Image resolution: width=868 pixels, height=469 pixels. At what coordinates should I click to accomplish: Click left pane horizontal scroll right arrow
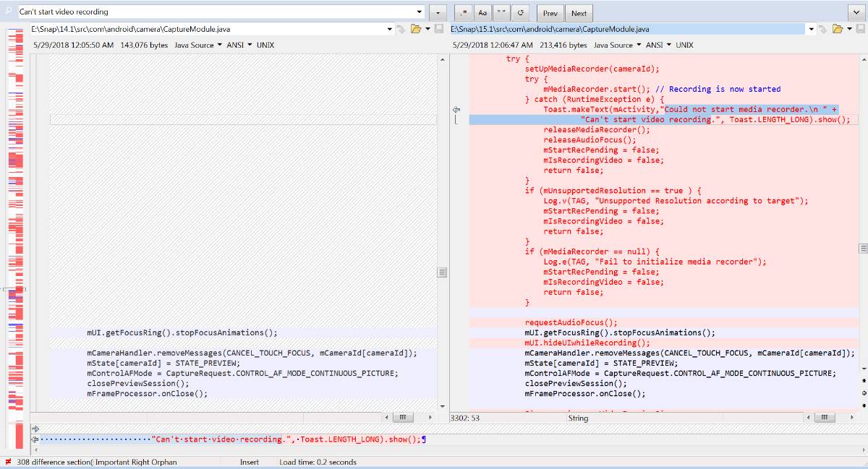click(x=431, y=418)
